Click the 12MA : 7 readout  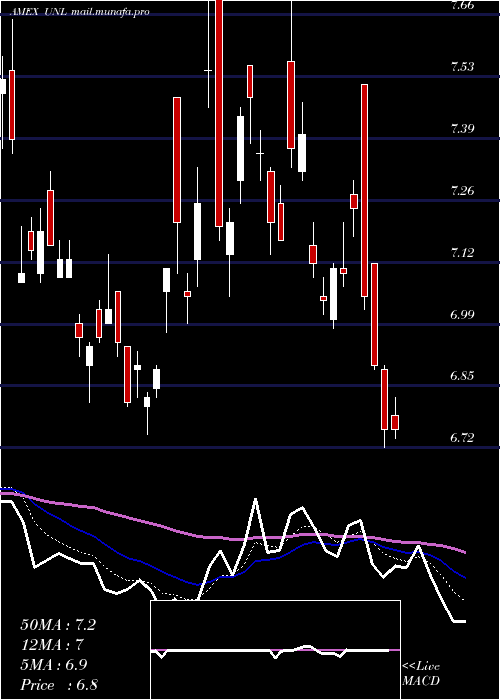coord(52,645)
